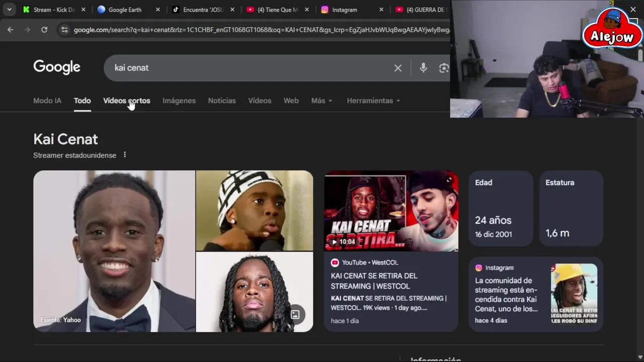This screenshot has width=644, height=362.
Task: Open the Vídeos results tab
Action: click(260, 101)
